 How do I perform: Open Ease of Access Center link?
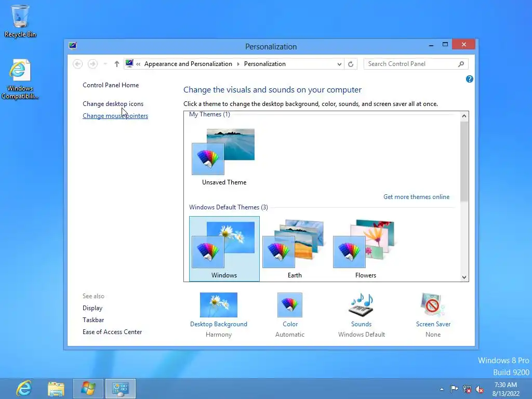[x=112, y=332]
